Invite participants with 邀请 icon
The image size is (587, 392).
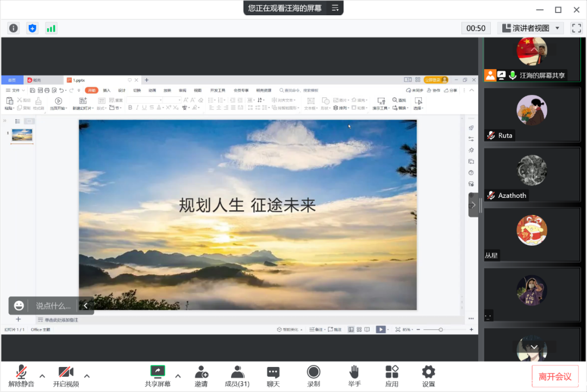coord(201,376)
